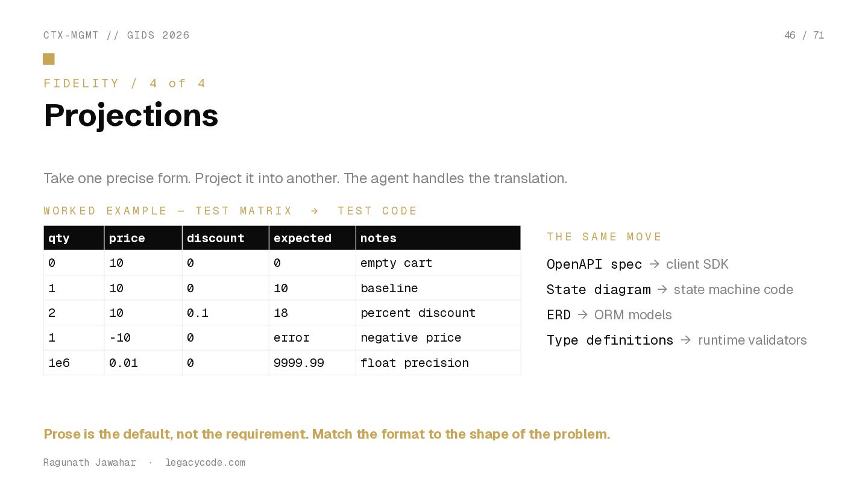Click the gold square marker above the title
Screen dimensions: 868x488
[x=49, y=59]
